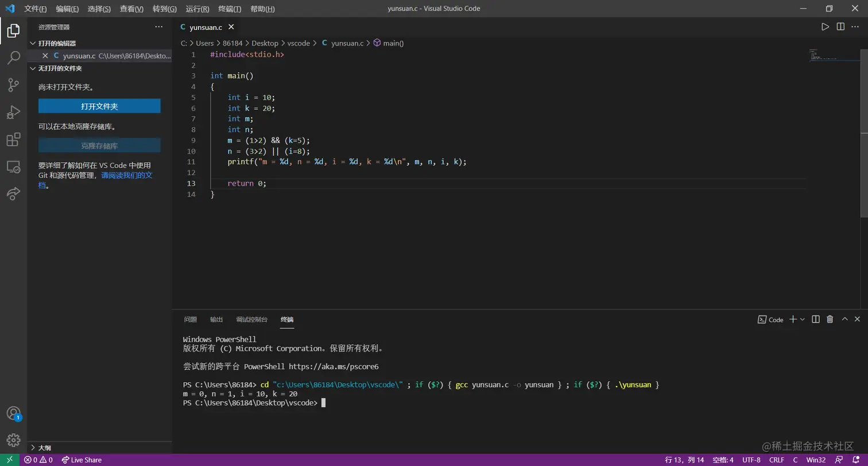This screenshot has height=466, width=868.
Task: Open the editor More Actions menu
Action: (x=855, y=27)
